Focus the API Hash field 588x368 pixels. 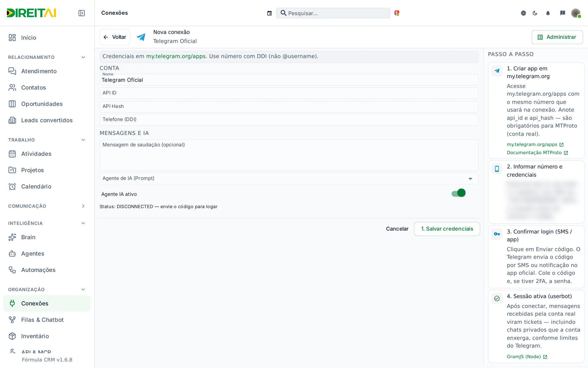[x=289, y=107]
